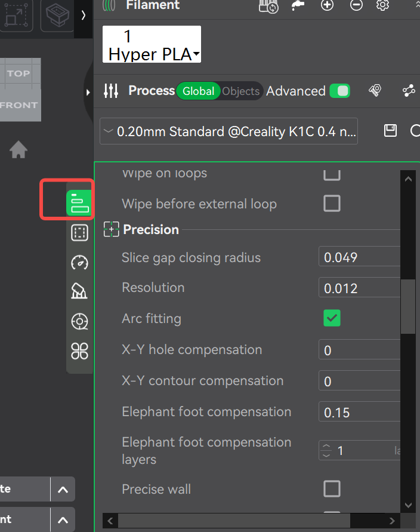The image size is (420, 532).
Task: Open the Hyper PLA filament dropdown
Action: click(x=152, y=45)
